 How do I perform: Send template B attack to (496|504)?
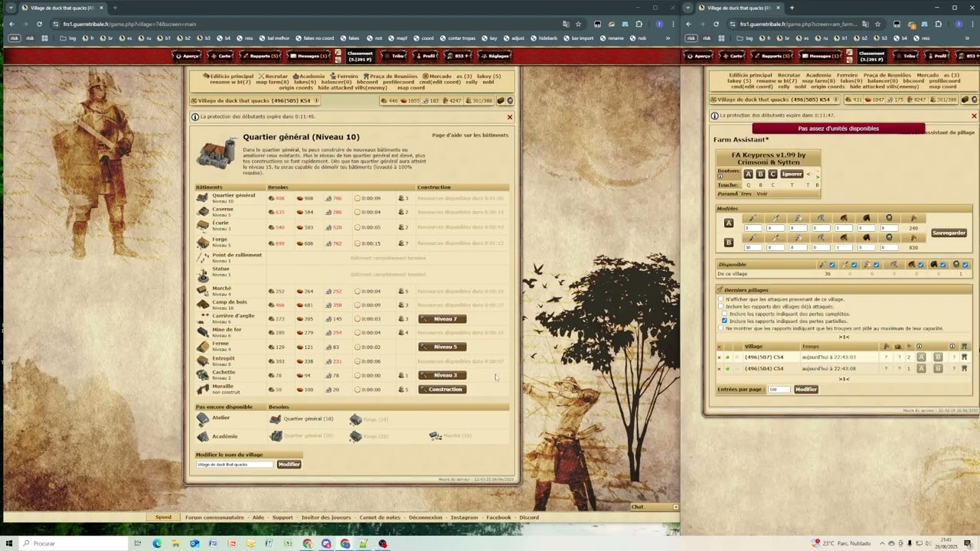tap(938, 369)
